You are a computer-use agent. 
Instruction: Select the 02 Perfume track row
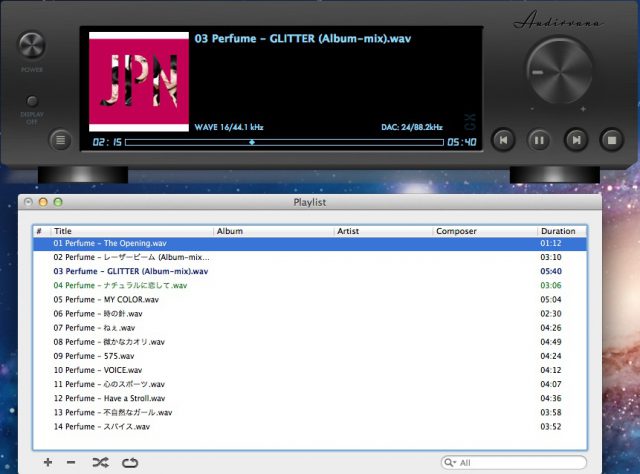(x=310, y=257)
